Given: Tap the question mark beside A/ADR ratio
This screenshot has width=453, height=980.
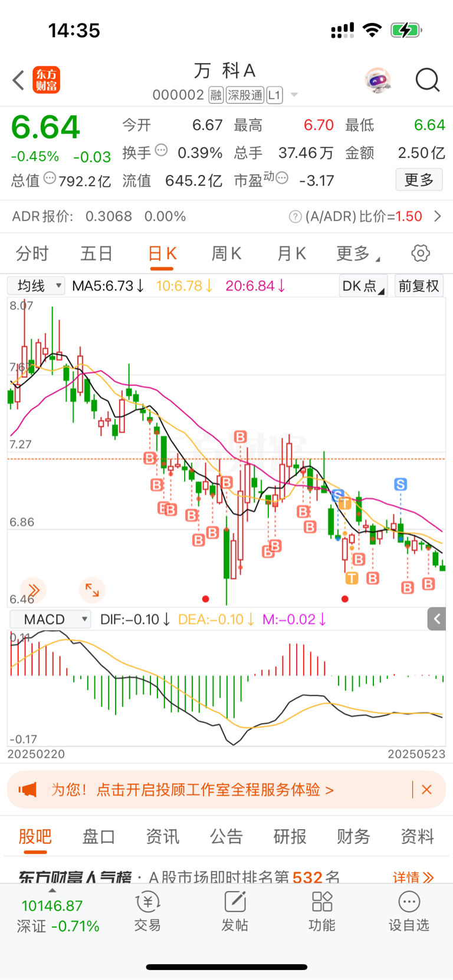Looking at the screenshot, I should point(295,217).
